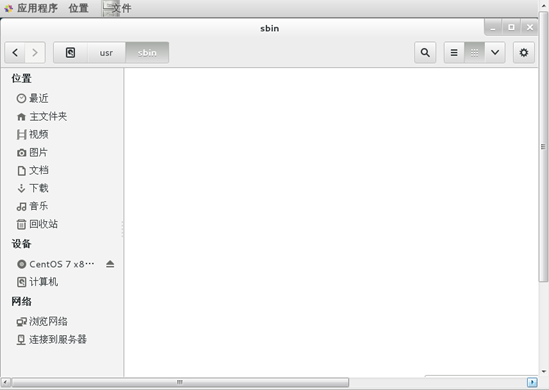Select usr in the path bar
This screenshot has height=390, width=549.
pos(106,53)
